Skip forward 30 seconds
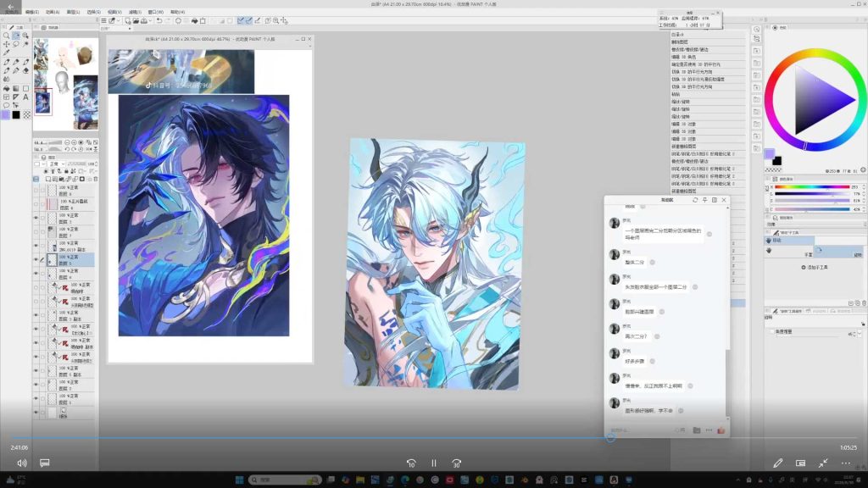The width and height of the screenshot is (868, 488). coord(457,463)
